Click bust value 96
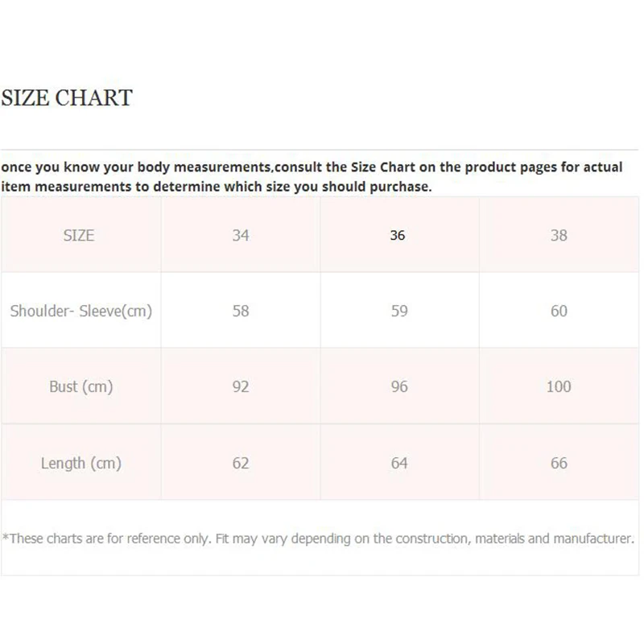Viewport: 644px width, 644px height. pyautogui.click(x=399, y=386)
